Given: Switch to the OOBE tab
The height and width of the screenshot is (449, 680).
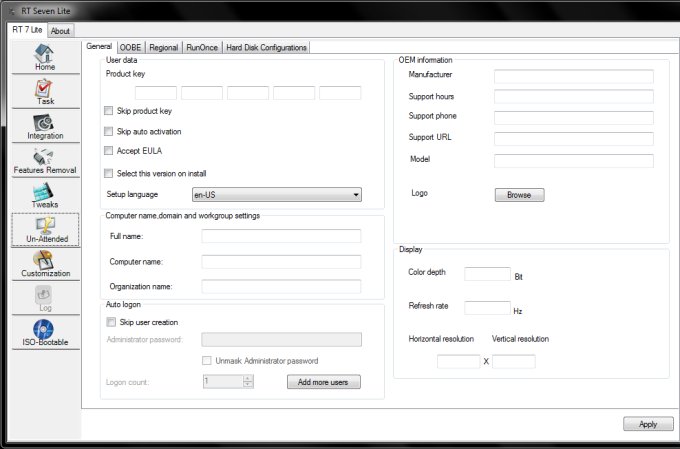Looking at the screenshot, I should pos(130,47).
